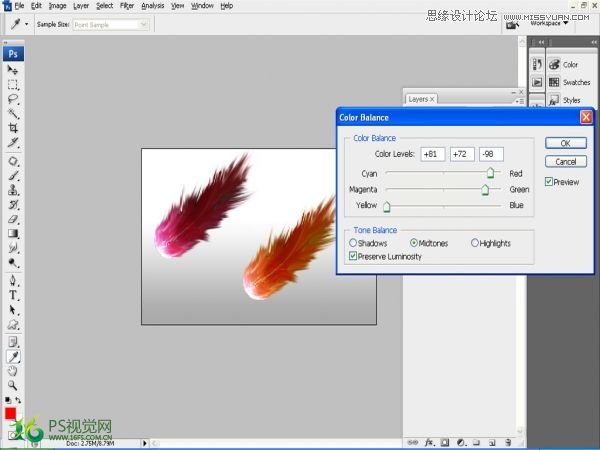Image resolution: width=600 pixels, height=450 pixels.
Task: Click OK in Color Balance dialog
Action: click(565, 144)
